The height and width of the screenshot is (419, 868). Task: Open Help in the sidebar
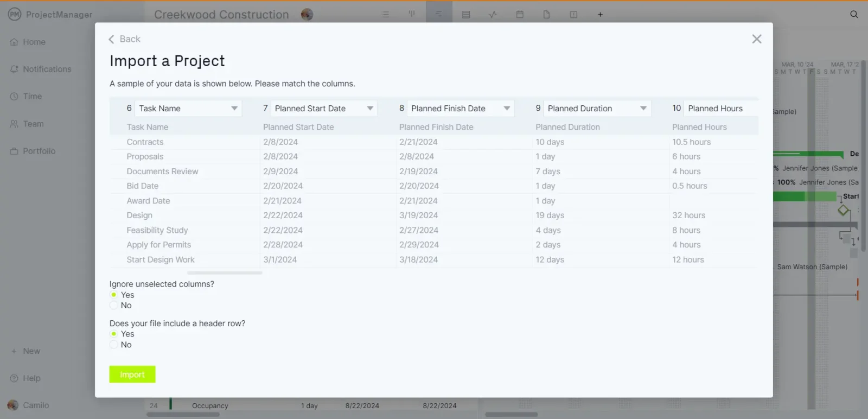(x=25, y=378)
